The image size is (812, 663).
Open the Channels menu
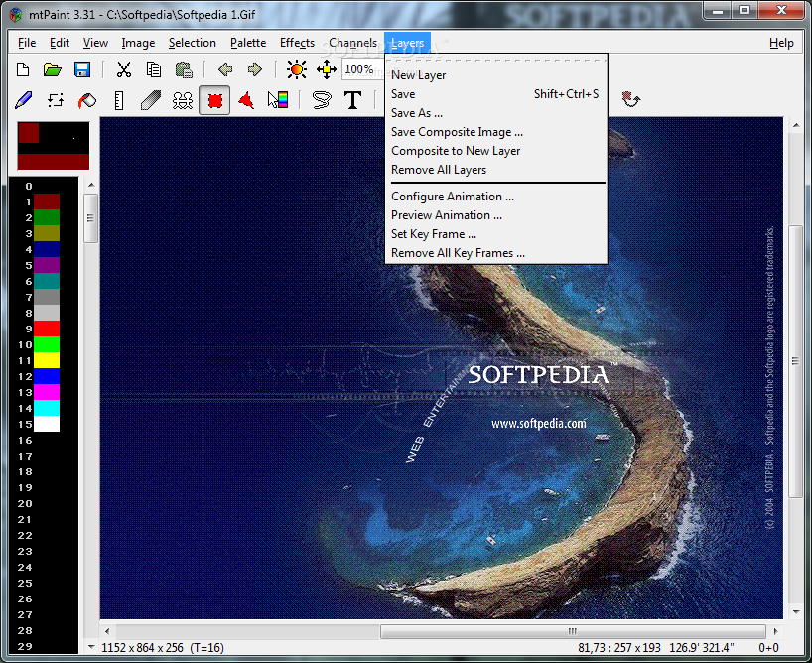pyautogui.click(x=353, y=43)
